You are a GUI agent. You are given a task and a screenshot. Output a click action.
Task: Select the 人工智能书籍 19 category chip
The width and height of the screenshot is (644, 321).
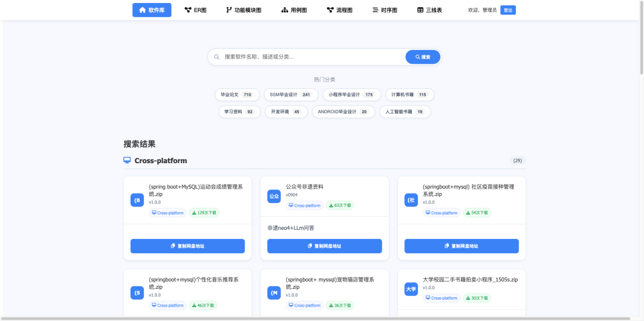coord(405,111)
